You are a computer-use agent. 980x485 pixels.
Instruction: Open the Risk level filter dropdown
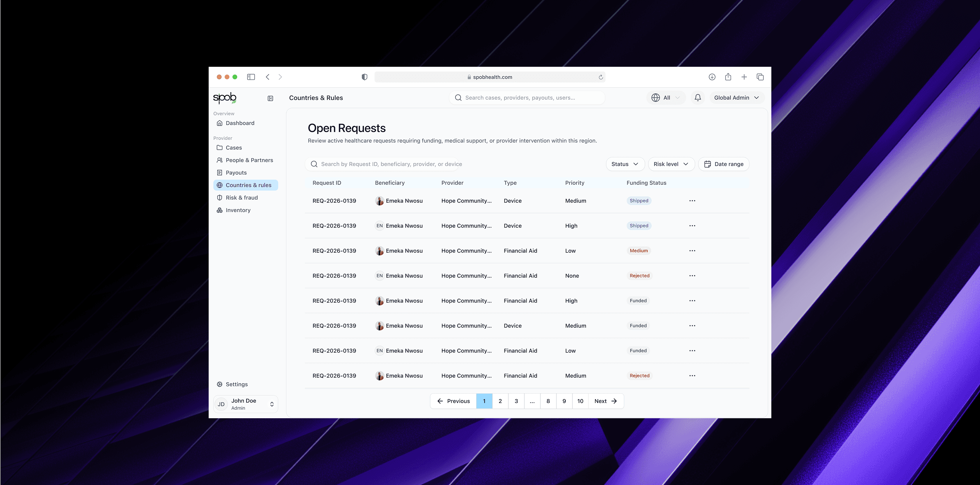pyautogui.click(x=671, y=164)
